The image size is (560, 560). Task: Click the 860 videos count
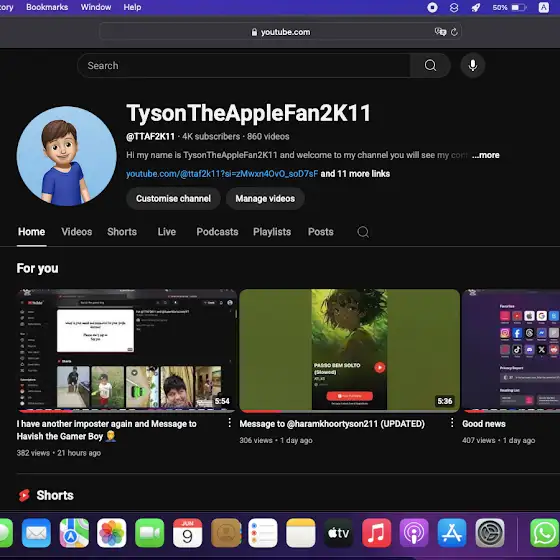click(x=268, y=136)
